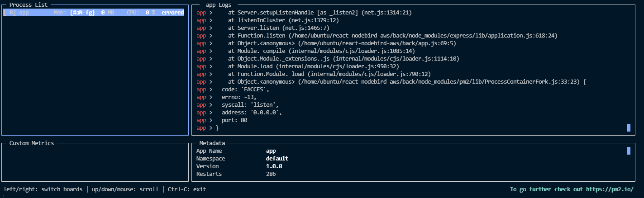Click the Process List panel title
Image resolution: width=644 pixels, height=198 pixels.
29,5
